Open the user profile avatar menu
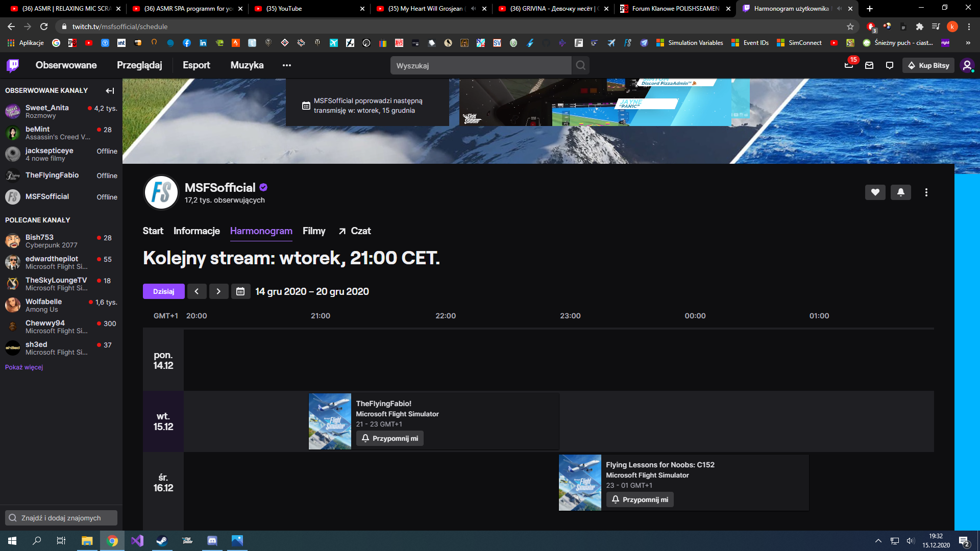This screenshot has height=551, width=980. point(967,65)
